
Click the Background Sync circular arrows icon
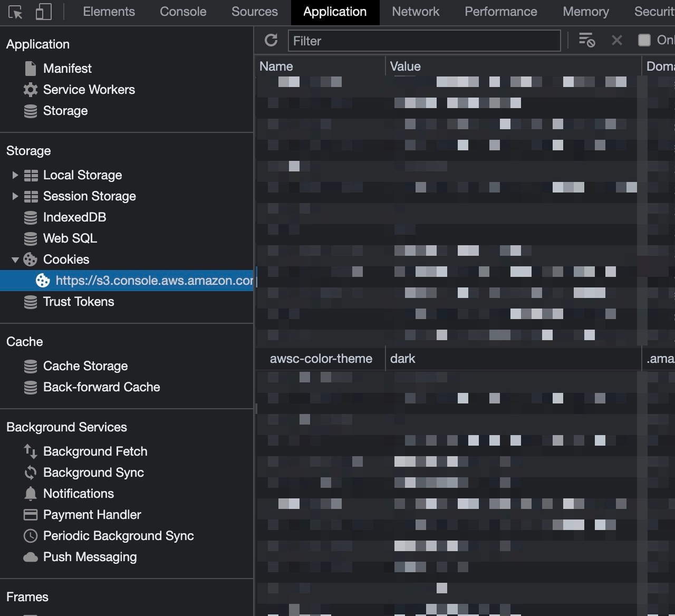click(x=31, y=473)
